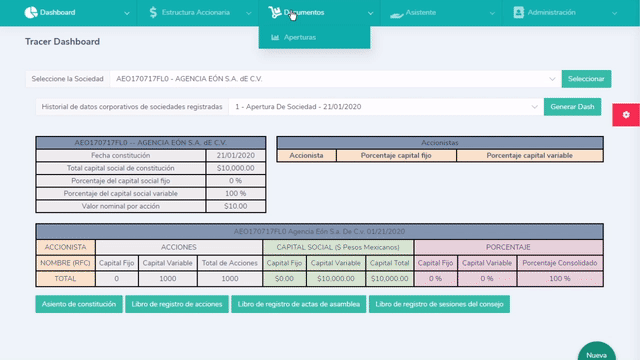The width and height of the screenshot is (640, 360).
Task: Click the round Nueva button
Action: click(x=597, y=352)
